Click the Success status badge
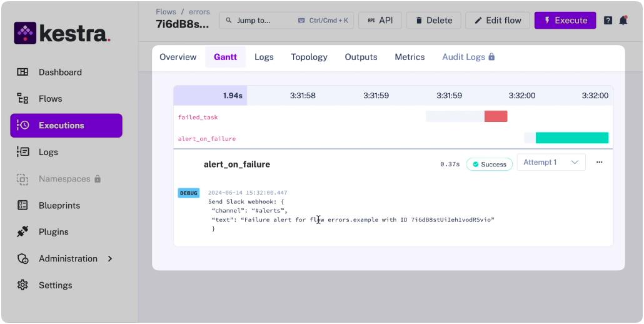Screen dimensions: 644x324 (x=489, y=165)
